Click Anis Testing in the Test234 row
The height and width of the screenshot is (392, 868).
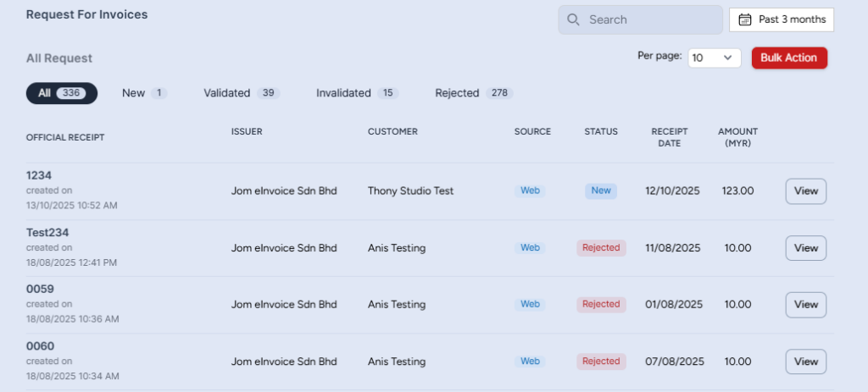coord(397,248)
